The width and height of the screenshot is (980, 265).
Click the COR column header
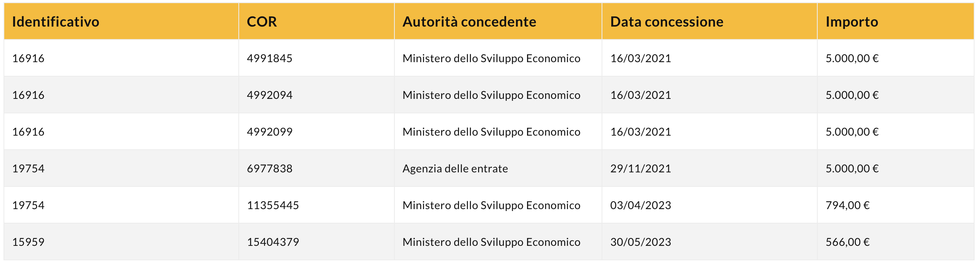point(262,22)
